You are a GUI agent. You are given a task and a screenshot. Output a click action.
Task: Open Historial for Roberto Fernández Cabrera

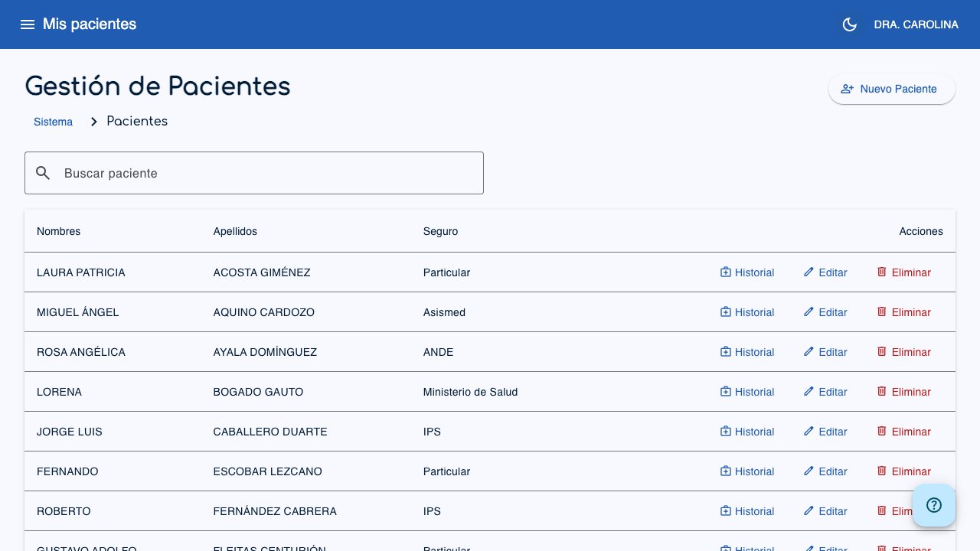click(x=747, y=511)
